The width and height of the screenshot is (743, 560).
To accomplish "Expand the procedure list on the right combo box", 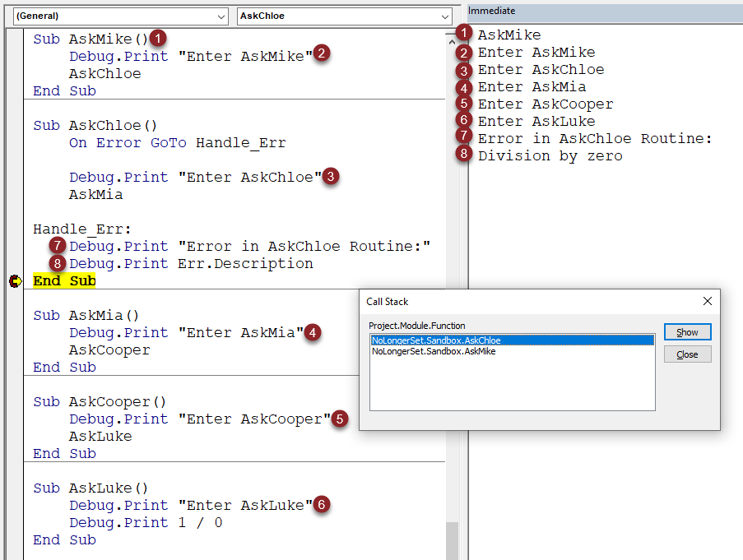I will [444, 16].
